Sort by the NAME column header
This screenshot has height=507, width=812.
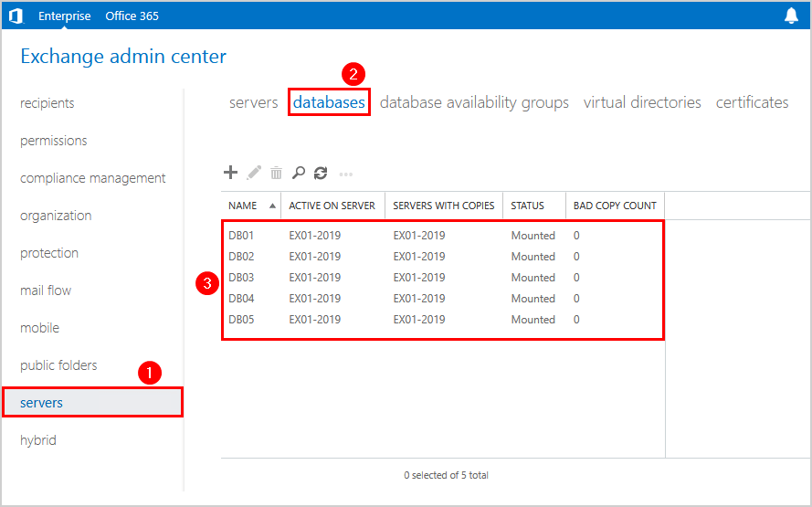243,206
